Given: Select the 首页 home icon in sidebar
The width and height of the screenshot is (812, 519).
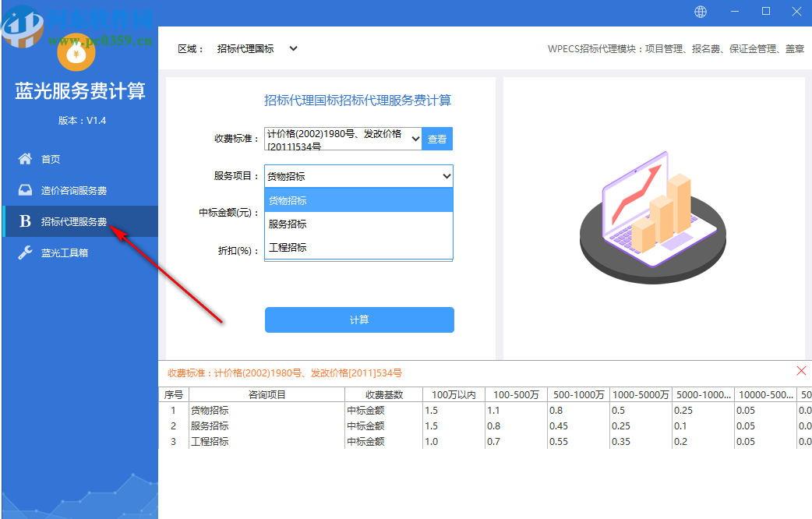Looking at the screenshot, I should click(25, 159).
